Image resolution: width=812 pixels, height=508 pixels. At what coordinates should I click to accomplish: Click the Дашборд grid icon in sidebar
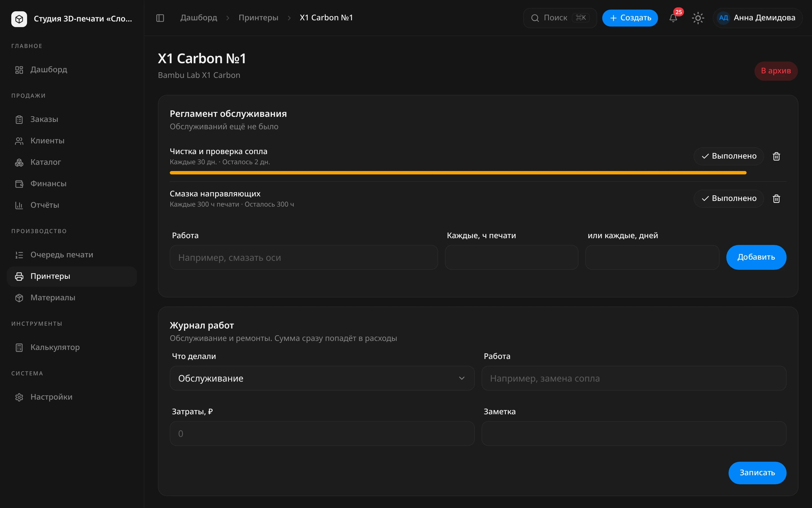pyautogui.click(x=19, y=70)
